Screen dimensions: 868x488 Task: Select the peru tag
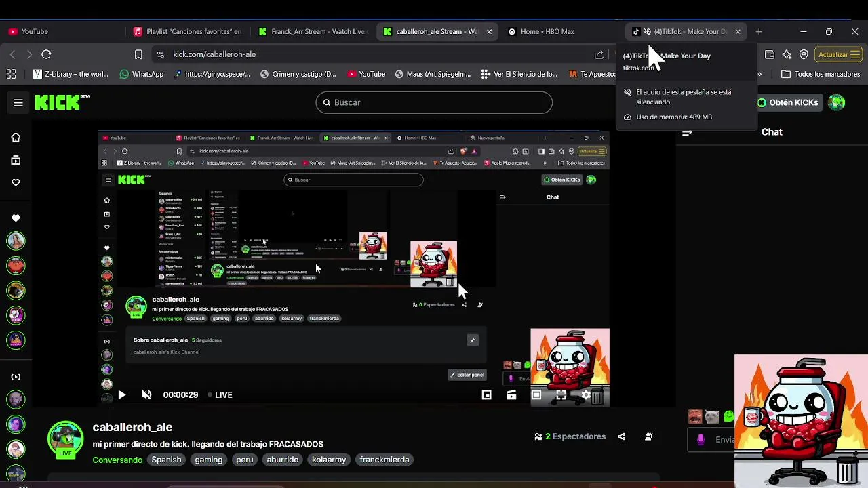coord(245,460)
